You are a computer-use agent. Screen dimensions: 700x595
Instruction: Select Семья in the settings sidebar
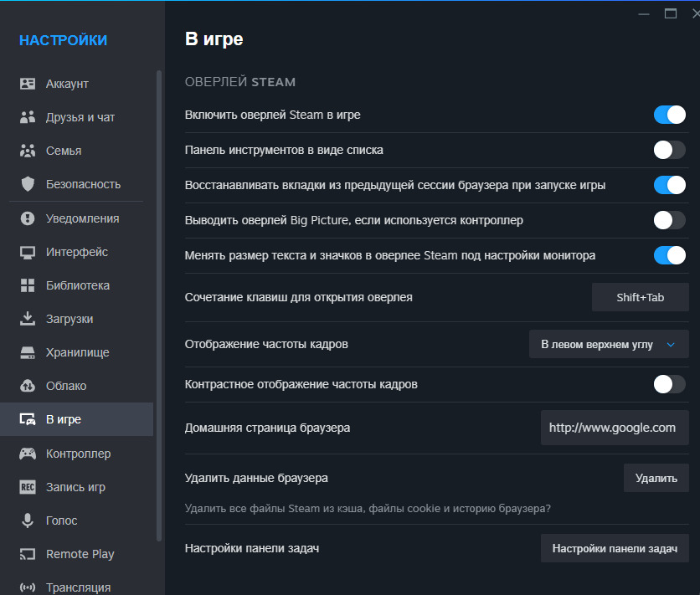[76, 151]
